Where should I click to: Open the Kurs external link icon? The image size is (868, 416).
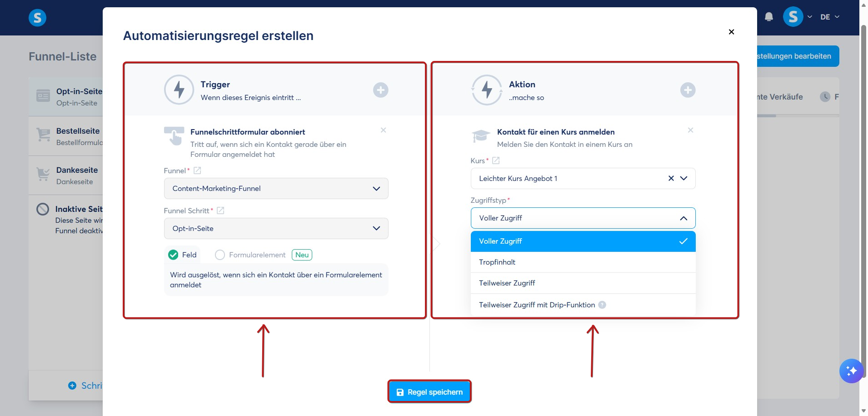496,160
